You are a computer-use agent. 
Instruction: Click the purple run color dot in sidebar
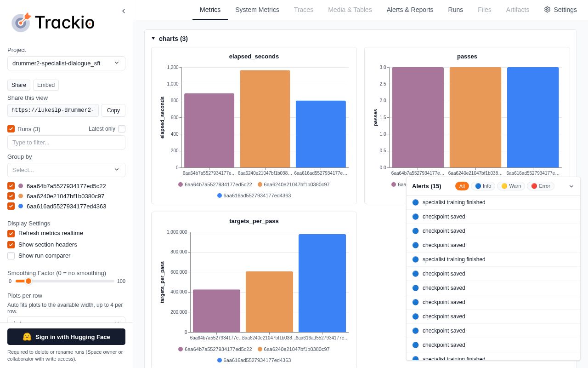click(21, 186)
